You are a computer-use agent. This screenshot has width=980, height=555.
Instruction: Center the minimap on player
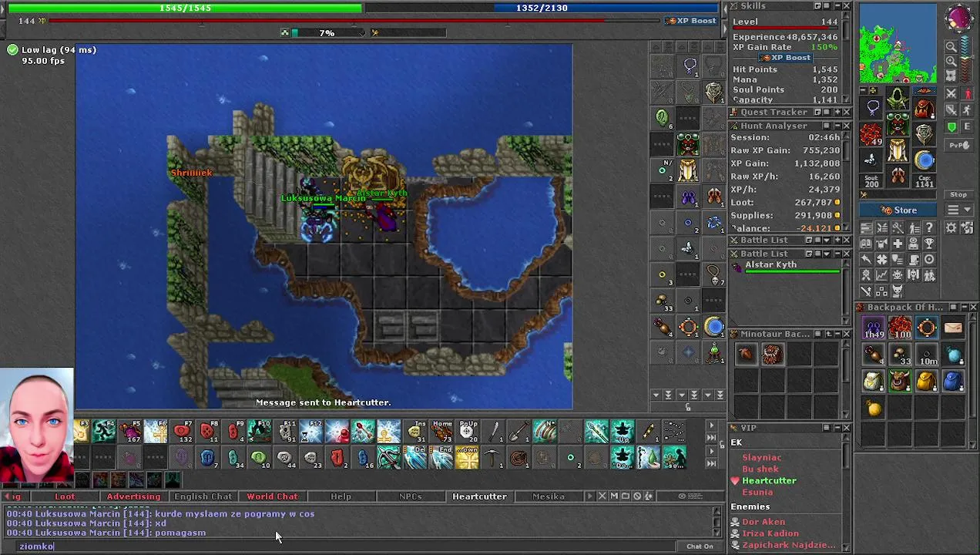[x=951, y=75]
